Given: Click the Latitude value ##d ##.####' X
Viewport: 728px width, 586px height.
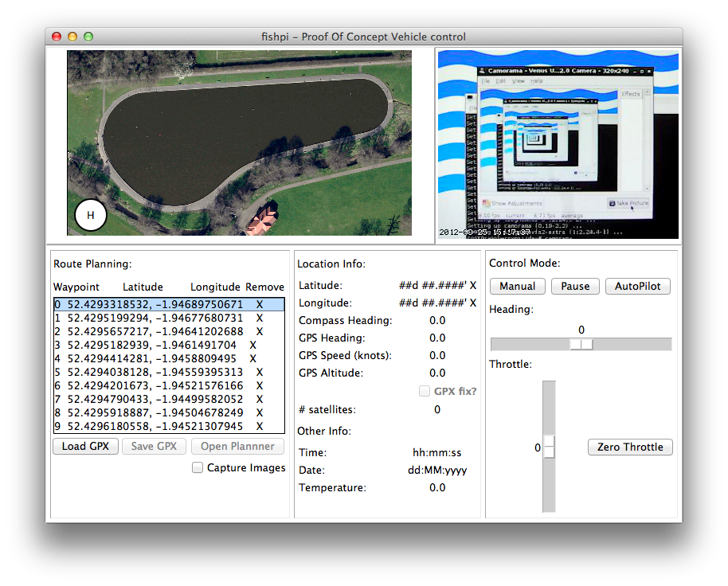Looking at the screenshot, I should point(437,285).
